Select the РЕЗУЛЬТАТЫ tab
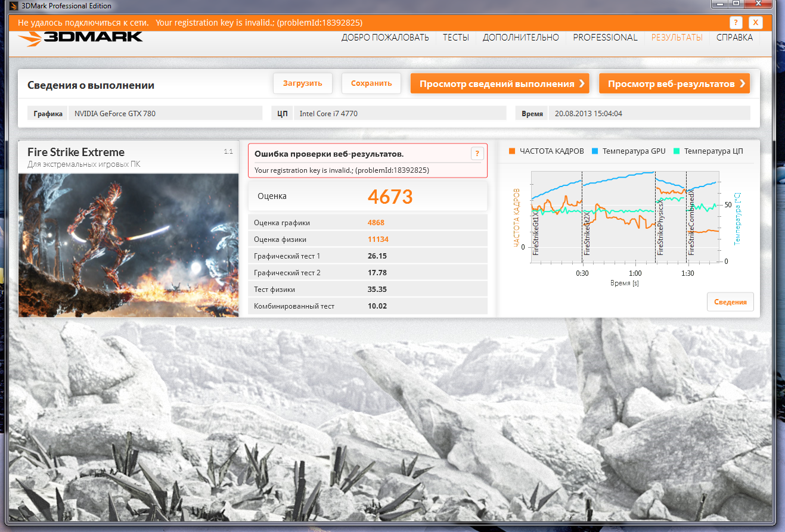Viewport: 785px width, 532px height. tap(677, 38)
